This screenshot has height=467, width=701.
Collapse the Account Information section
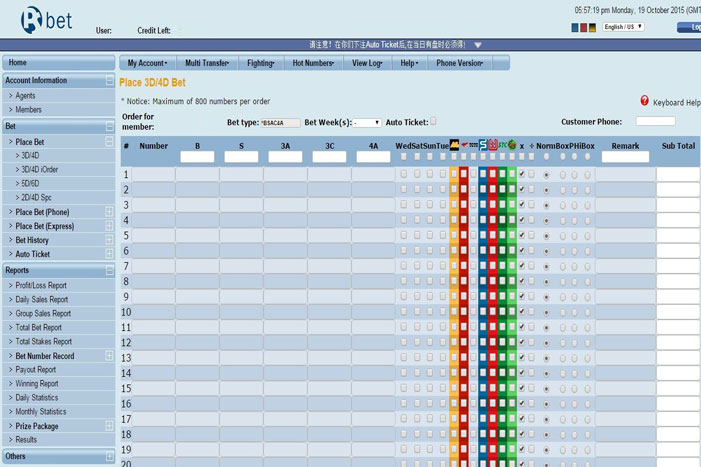click(109, 81)
